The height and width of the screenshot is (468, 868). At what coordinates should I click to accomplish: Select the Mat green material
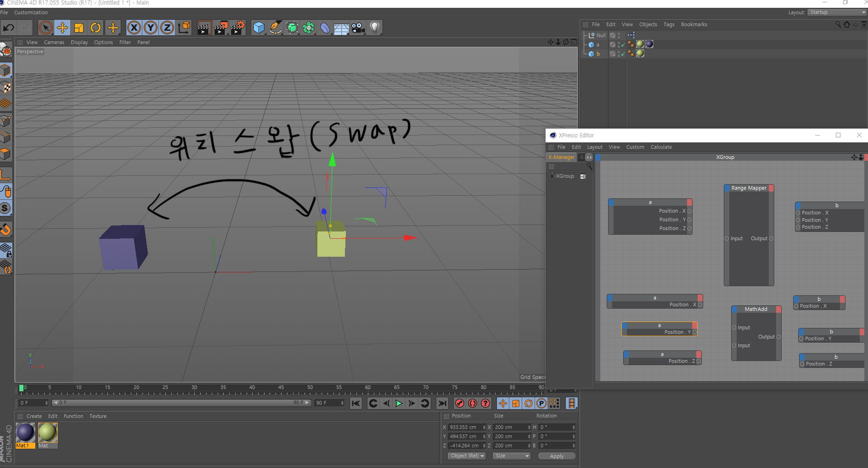(48, 435)
